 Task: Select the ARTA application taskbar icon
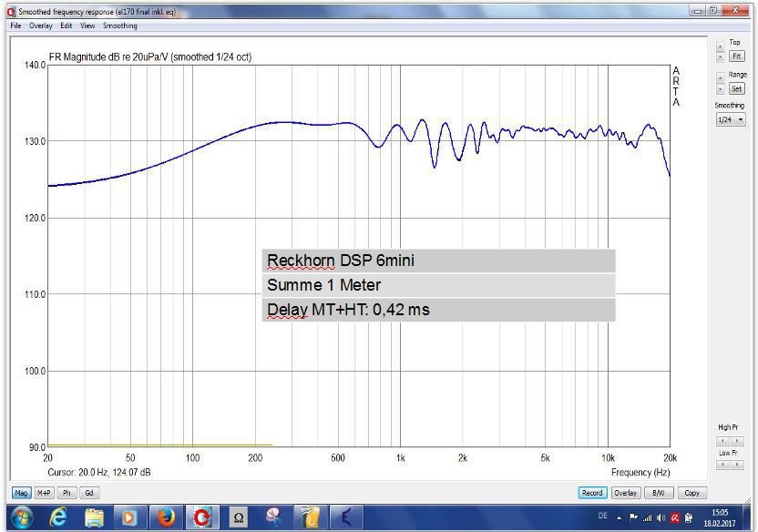pos(202,518)
